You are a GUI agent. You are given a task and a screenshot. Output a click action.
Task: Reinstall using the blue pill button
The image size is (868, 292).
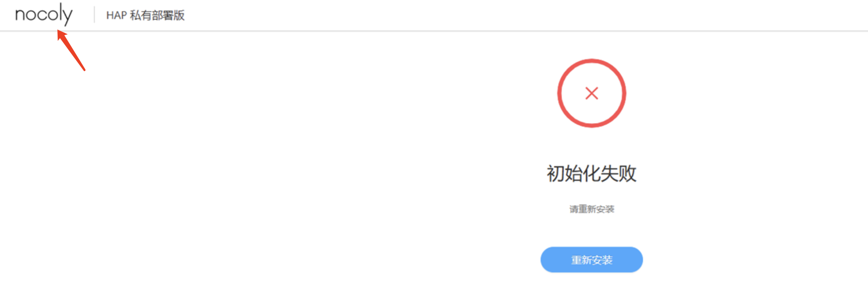pyautogui.click(x=592, y=260)
